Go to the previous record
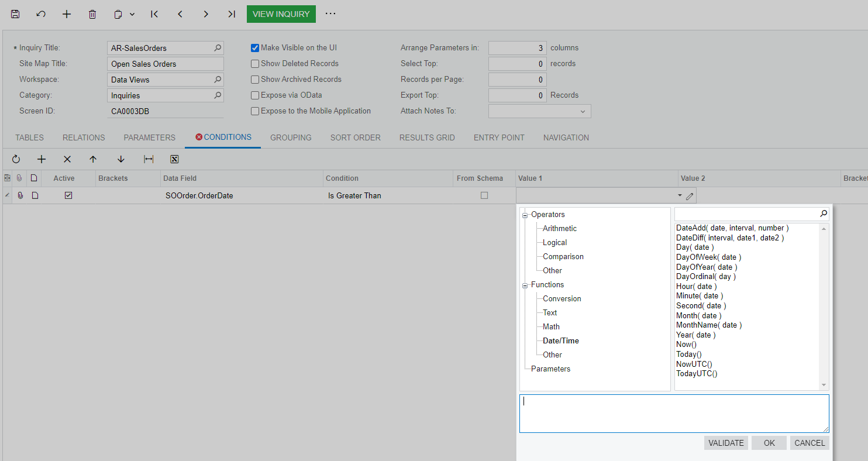This screenshot has width=868, height=461. coord(180,14)
